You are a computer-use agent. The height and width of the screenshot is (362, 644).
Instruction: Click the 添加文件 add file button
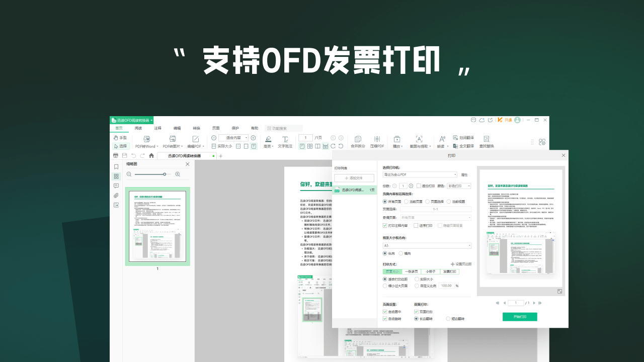(x=354, y=178)
